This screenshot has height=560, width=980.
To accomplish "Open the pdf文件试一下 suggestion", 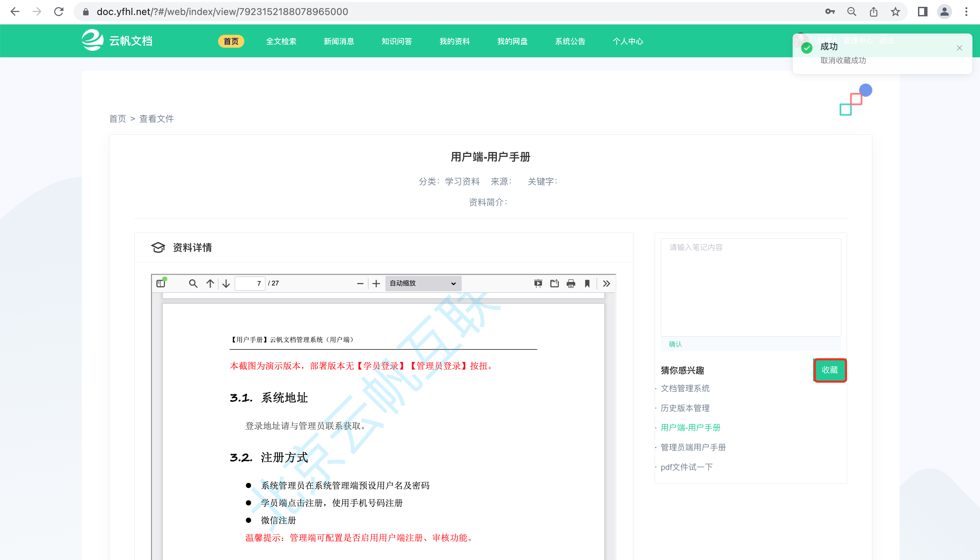I will tap(687, 467).
